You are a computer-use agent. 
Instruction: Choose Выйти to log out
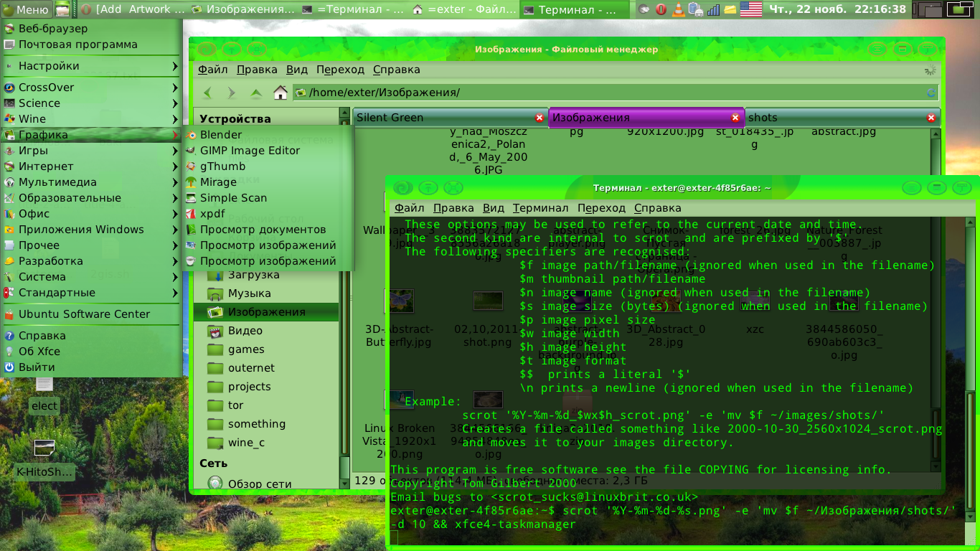(x=91, y=367)
